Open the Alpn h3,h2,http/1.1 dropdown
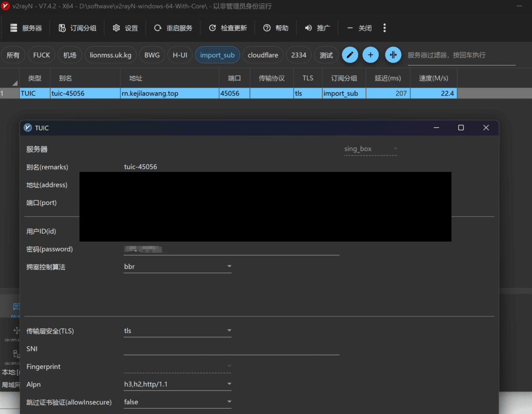Viewport: 532px width, 414px height. click(x=178, y=384)
